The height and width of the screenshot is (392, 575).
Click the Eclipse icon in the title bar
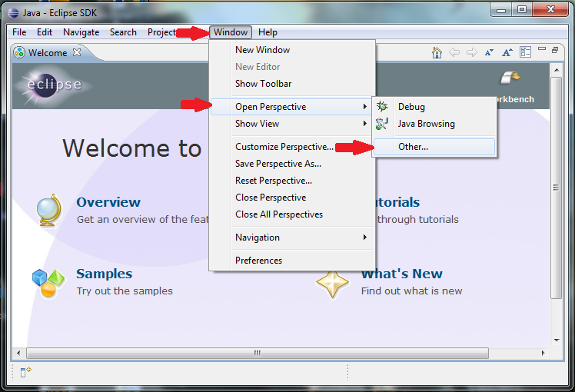tap(13, 13)
